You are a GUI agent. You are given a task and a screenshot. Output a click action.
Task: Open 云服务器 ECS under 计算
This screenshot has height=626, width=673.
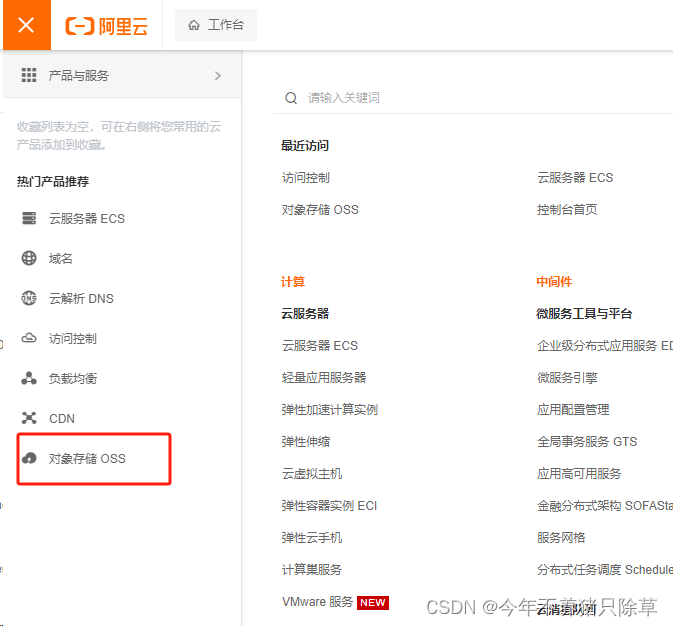pyautogui.click(x=320, y=345)
